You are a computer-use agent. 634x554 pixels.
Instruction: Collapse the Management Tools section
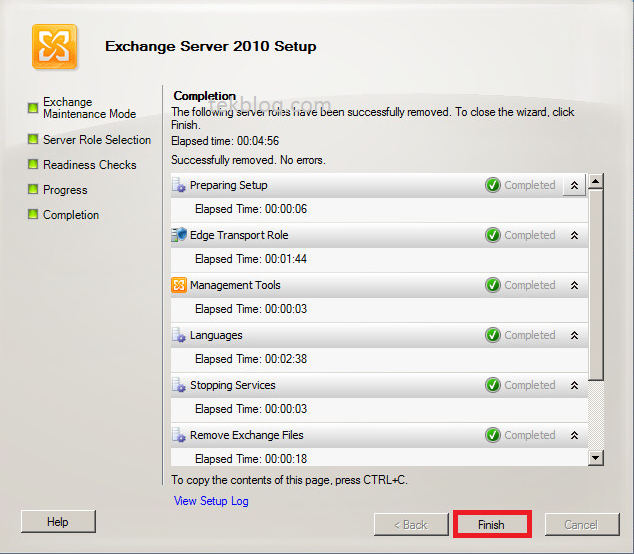(574, 285)
